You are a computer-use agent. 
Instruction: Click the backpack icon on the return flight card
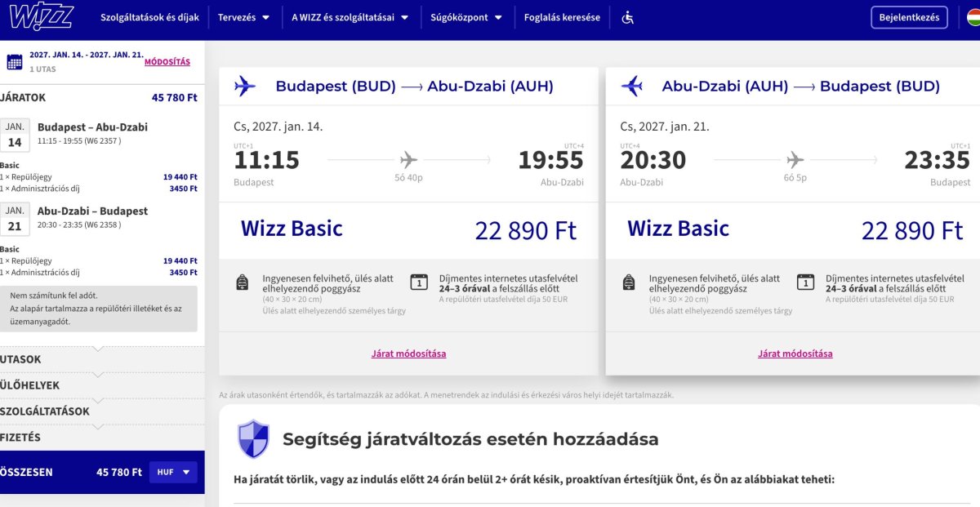(x=628, y=282)
